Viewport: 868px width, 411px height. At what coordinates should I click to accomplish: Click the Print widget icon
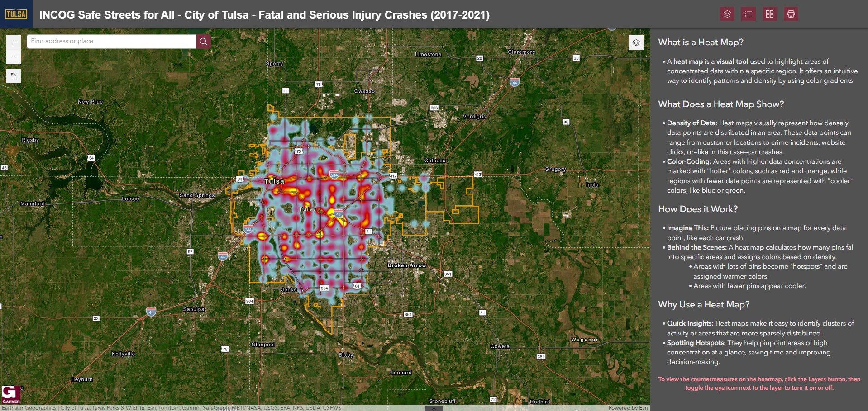click(x=791, y=14)
